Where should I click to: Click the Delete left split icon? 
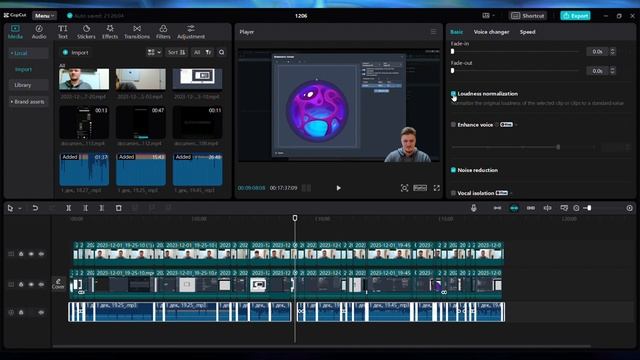point(85,208)
